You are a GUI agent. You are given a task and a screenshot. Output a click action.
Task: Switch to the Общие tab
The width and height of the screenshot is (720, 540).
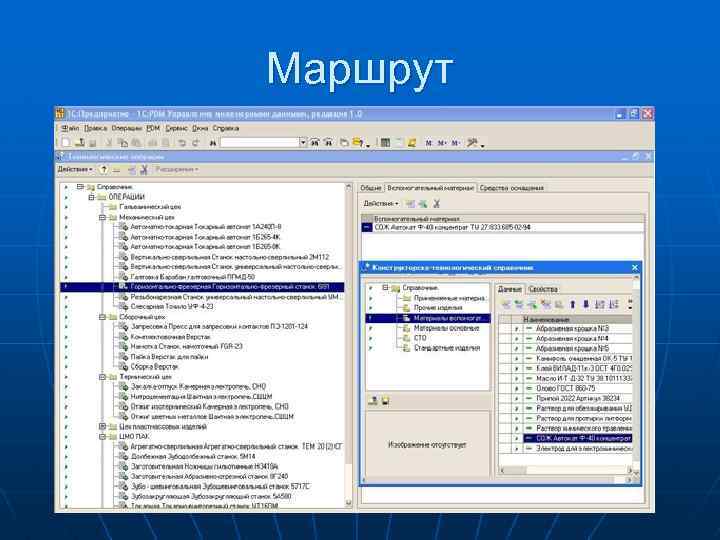coord(371,188)
